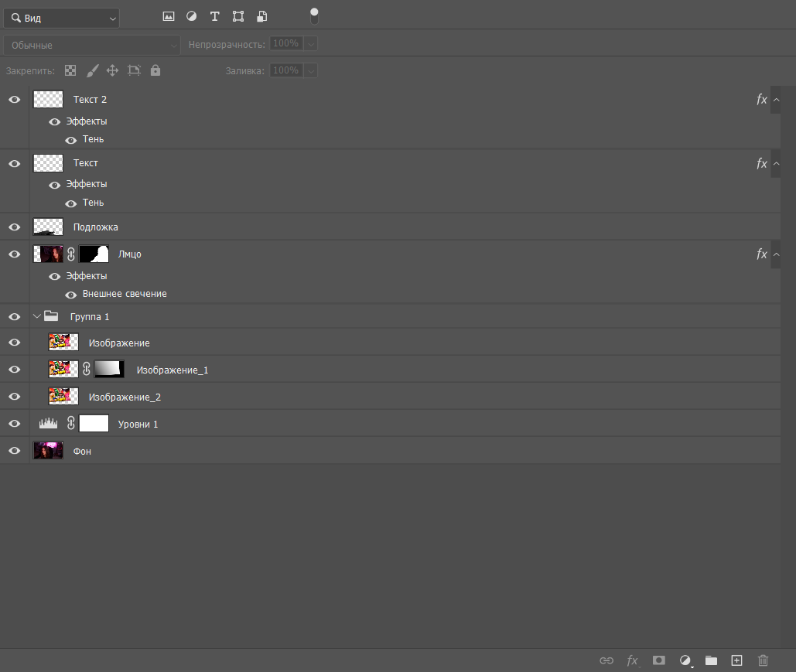796x672 pixels.
Task: Hide Эффекты of Текст 2 layer
Action: coord(54,122)
